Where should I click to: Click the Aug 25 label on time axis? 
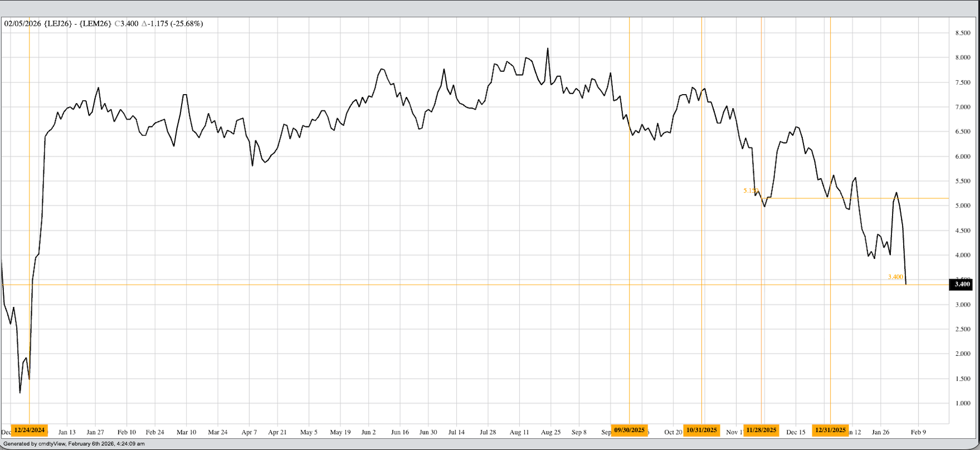coord(551,432)
